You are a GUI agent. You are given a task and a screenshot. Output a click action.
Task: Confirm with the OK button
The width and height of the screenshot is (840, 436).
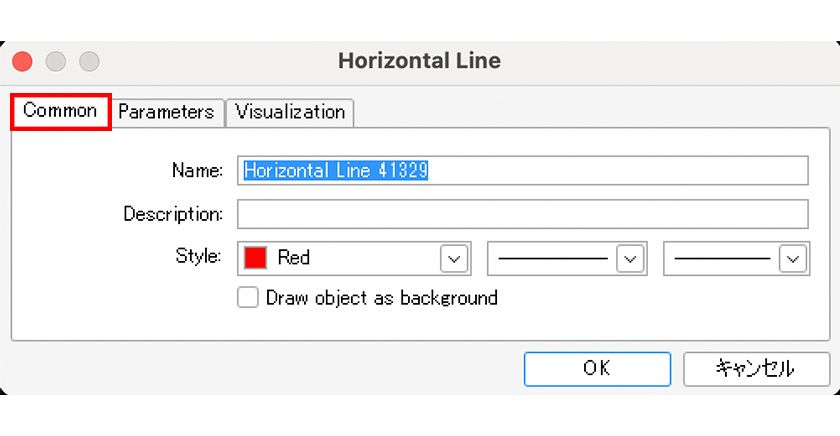(597, 368)
